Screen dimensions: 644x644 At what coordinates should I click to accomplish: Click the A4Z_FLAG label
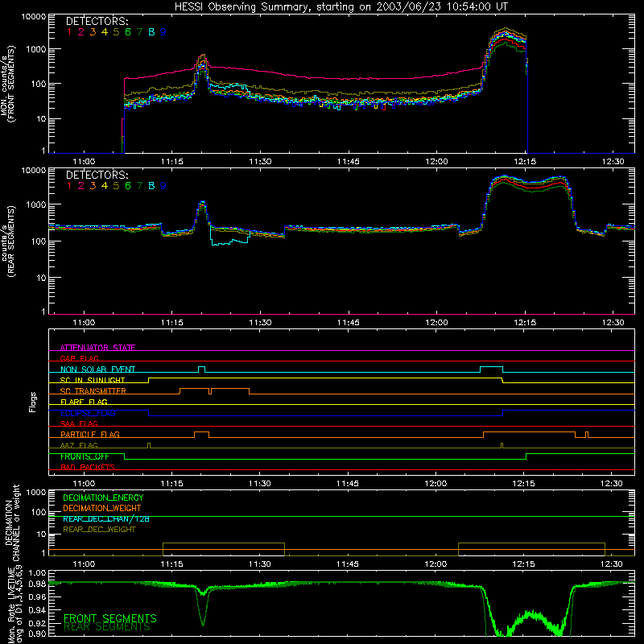click(x=79, y=445)
